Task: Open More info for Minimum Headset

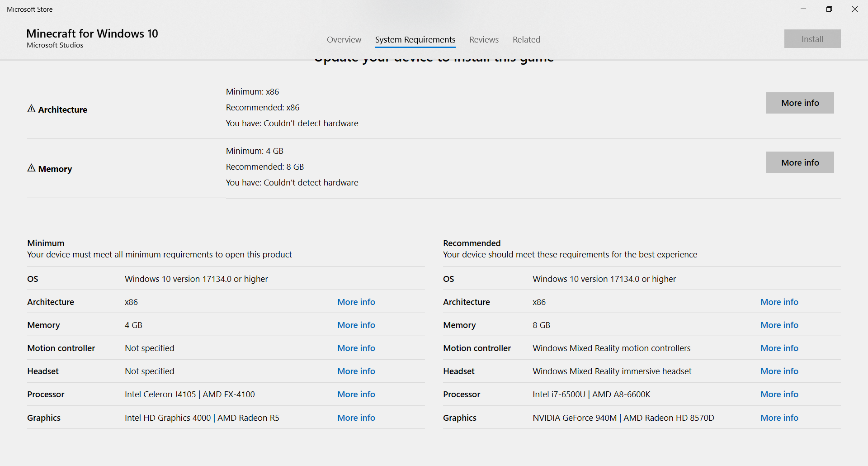Action: pyautogui.click(x=356, y=371)
